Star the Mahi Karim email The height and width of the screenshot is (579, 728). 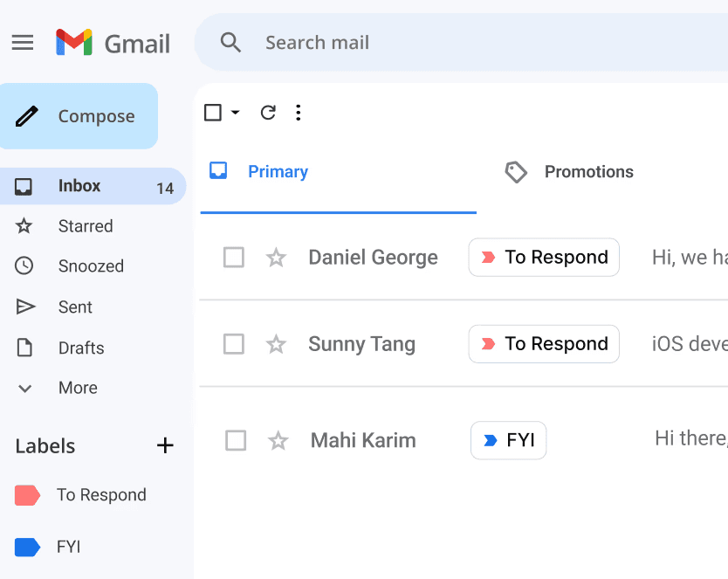click(x=278, y=440)
